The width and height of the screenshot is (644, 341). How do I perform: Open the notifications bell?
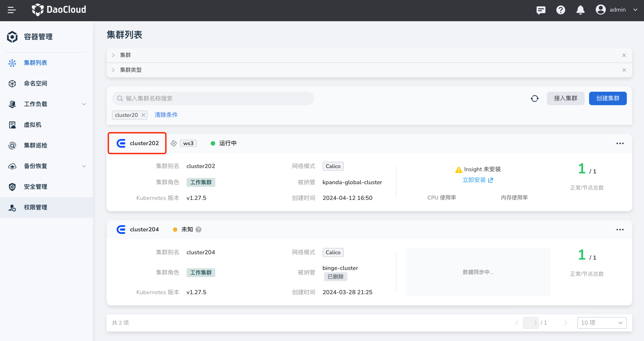[580, 10]
